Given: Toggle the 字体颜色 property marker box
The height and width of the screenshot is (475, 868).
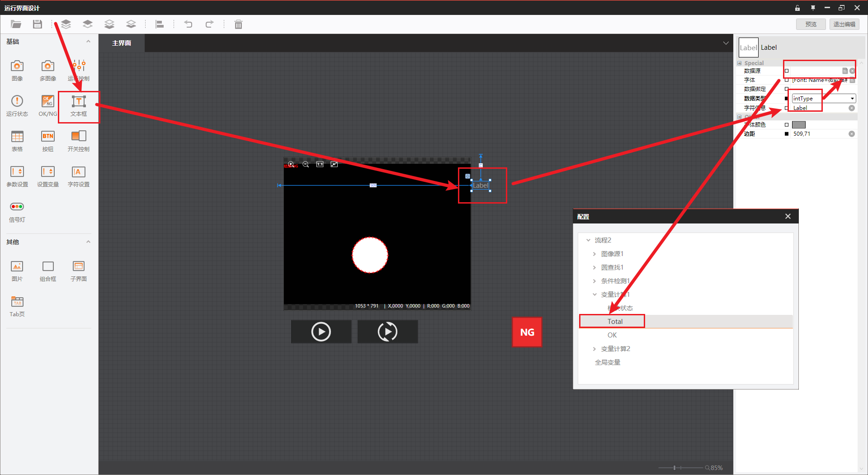Looking at the screenshot, I should coord(787,125).
